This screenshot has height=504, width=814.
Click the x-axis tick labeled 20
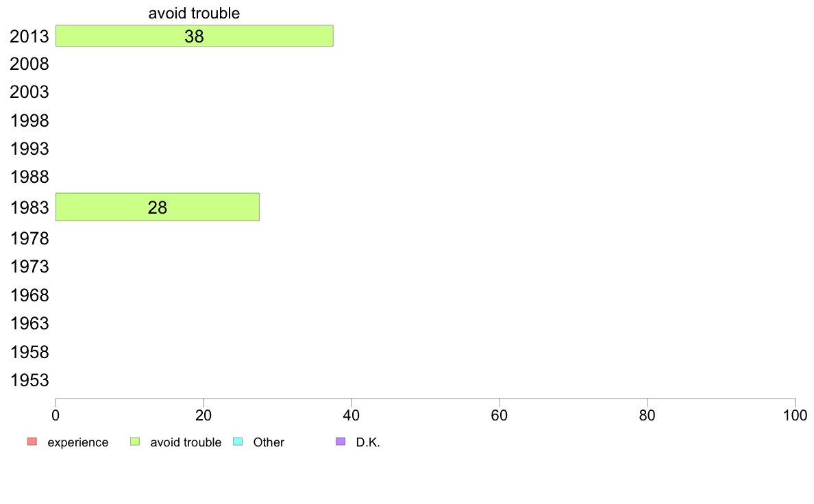click(203, 415)
